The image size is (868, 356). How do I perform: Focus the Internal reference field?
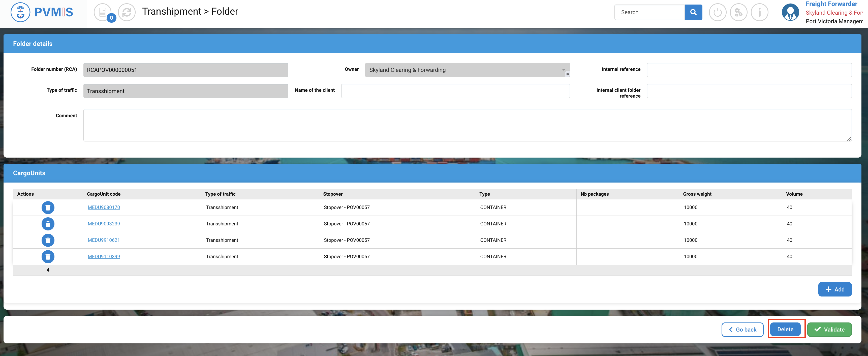coord(749,70)
